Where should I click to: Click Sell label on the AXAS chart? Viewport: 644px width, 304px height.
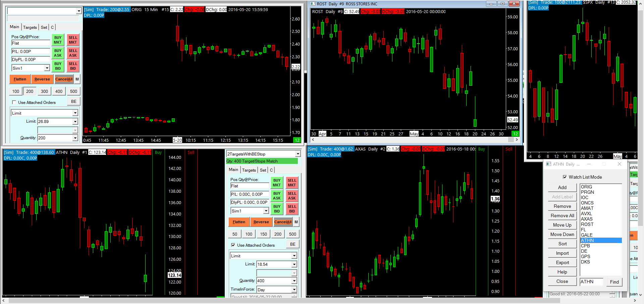tap(509, 149)
